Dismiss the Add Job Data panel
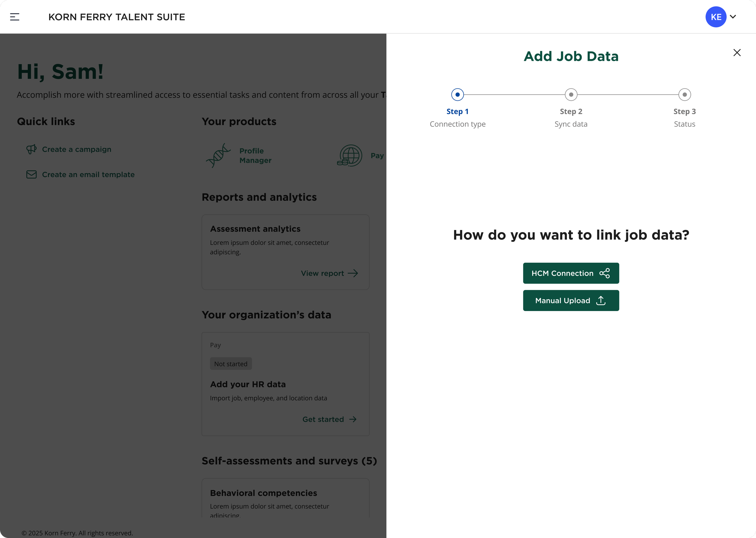 737,52
